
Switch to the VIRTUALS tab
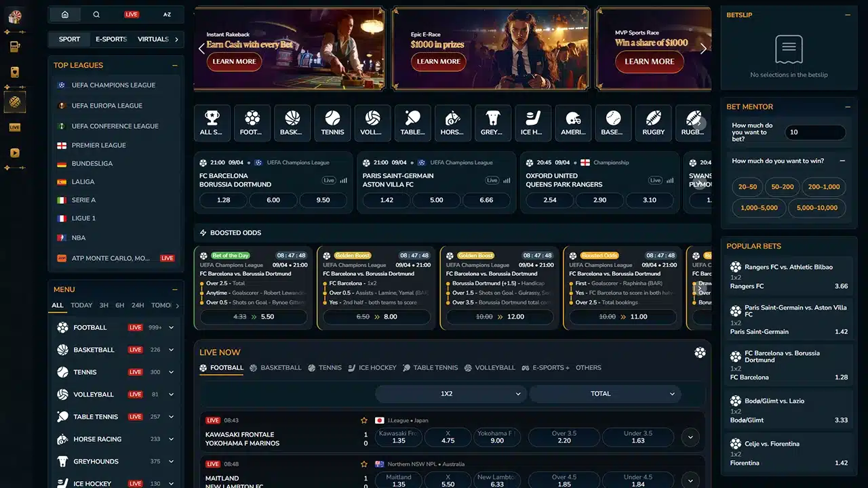[x=153, y=39]
